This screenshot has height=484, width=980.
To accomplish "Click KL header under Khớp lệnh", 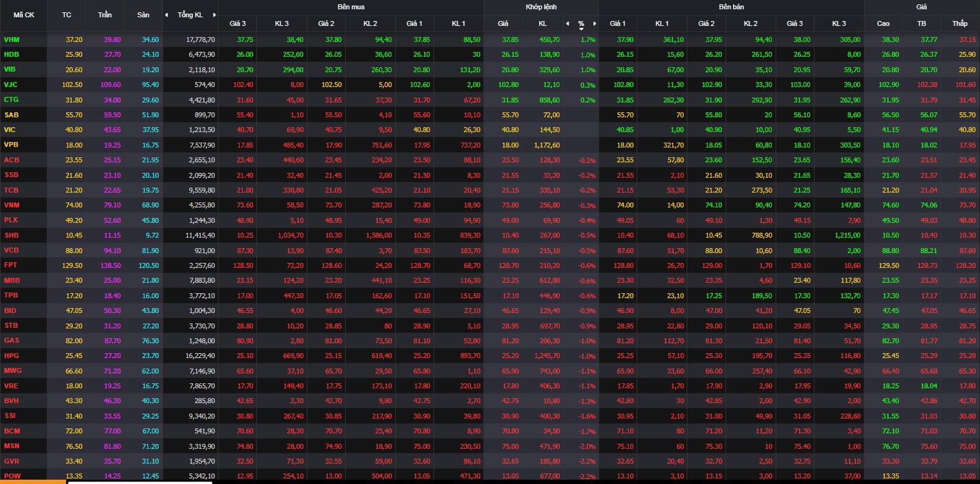I will 543,23.
